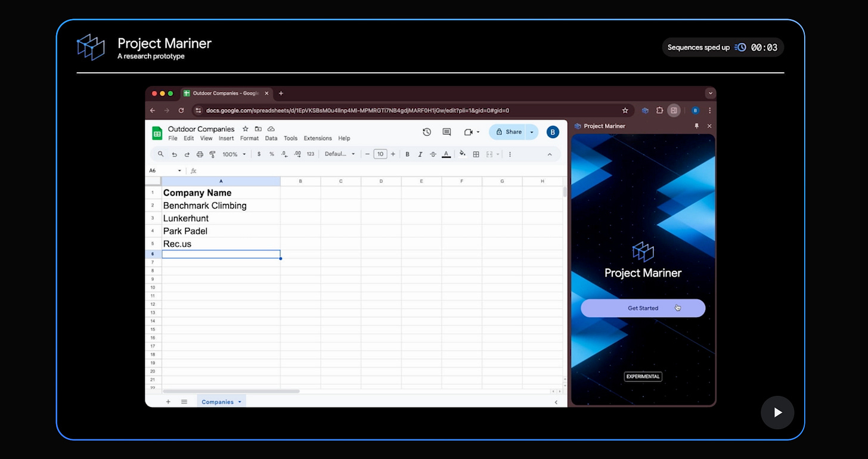Viewport: 868px width, 459px height.
Task: Apply currency format with dollar icon
Action: 259,154
